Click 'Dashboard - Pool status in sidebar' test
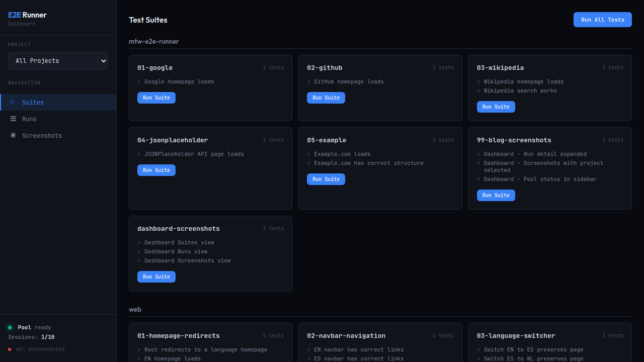Image resolution: width=644 pixels, height=362 pixels. pyautogui.click(x=540, y=179)
